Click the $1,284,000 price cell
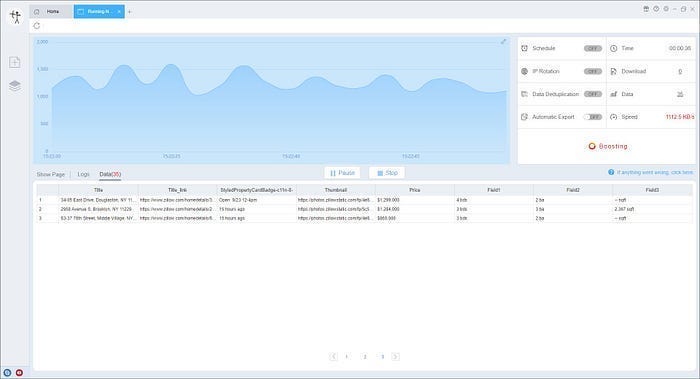 [415, 209]
